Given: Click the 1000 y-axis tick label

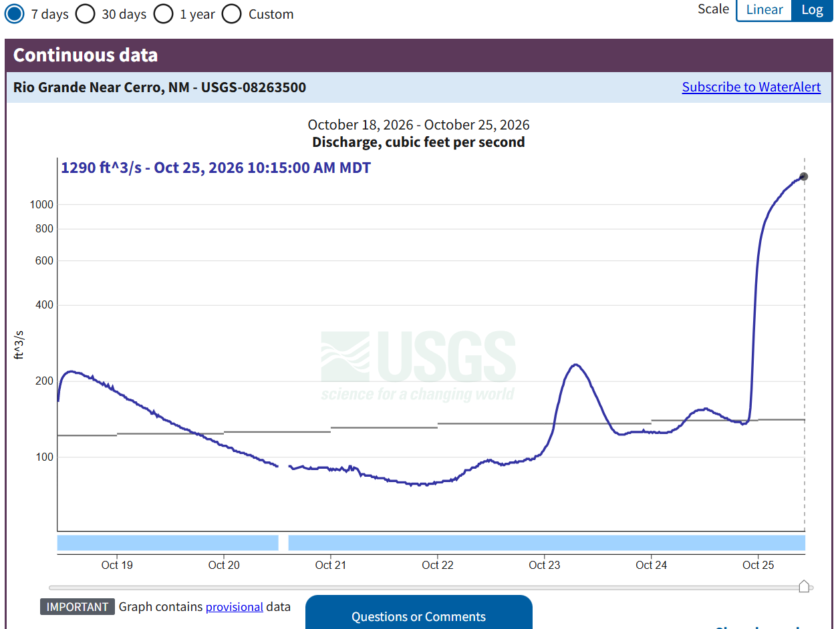Looking at the screenshot, I should pos(41,205).
